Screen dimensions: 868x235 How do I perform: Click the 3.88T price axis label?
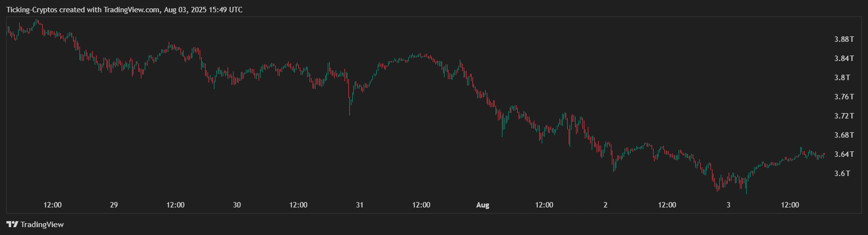(844, 39)
